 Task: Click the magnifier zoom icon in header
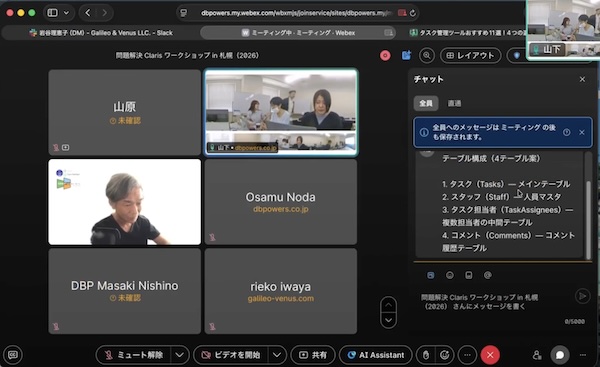pyautogui.click(x=427, y=55)
